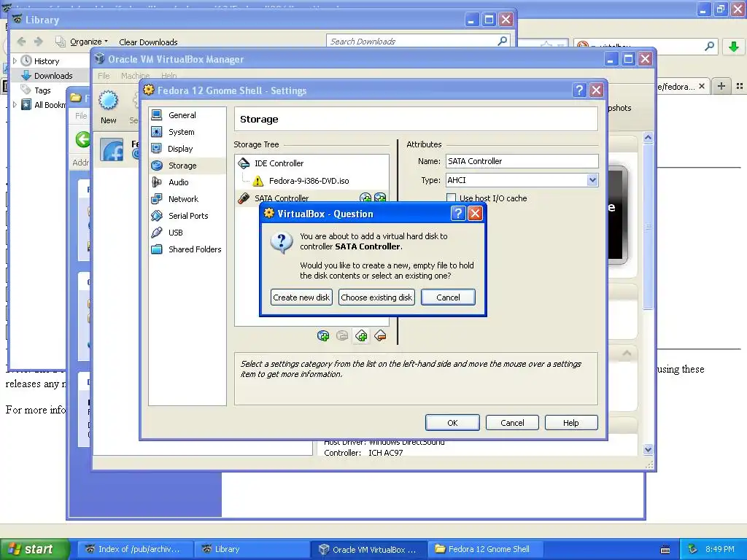Screen dimensions: 747x560
Task: Click the controller Name input field
Action: (522, 161)
